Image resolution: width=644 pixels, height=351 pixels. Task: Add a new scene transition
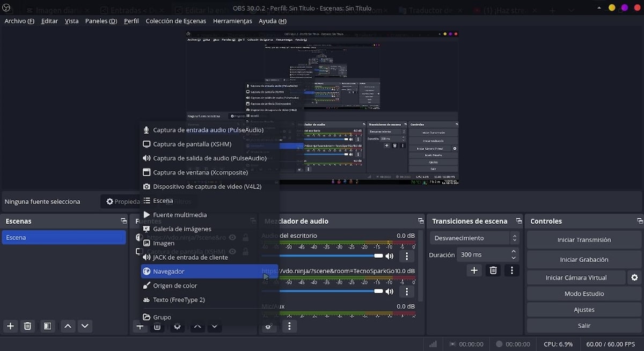tap(474, 270)
